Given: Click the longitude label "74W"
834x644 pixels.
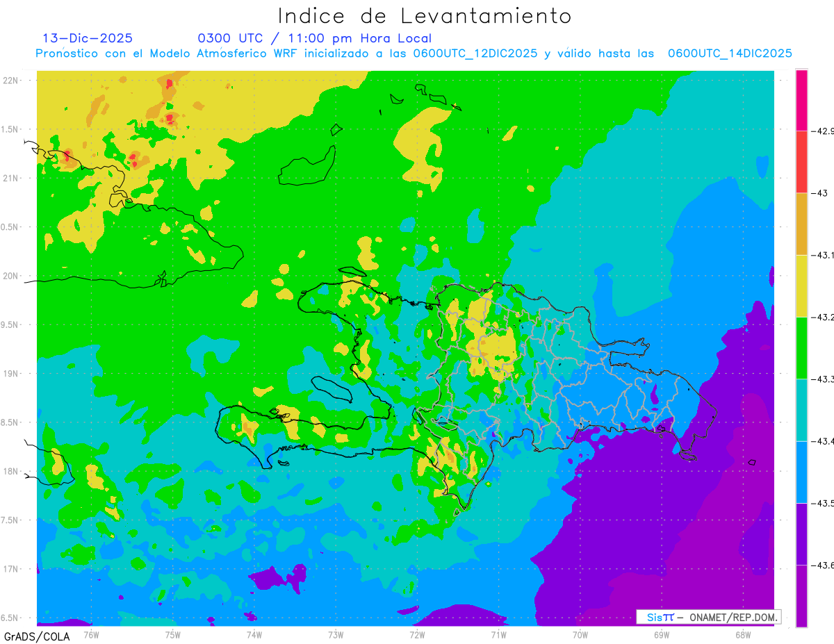Looking at the screenshot, I should (x=254, y=634).
